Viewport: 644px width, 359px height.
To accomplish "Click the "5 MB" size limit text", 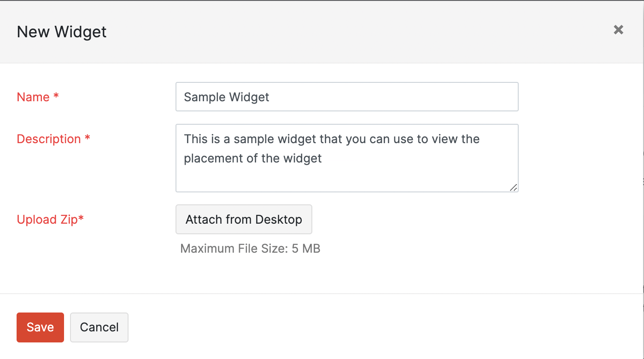I will click(306, 249).
